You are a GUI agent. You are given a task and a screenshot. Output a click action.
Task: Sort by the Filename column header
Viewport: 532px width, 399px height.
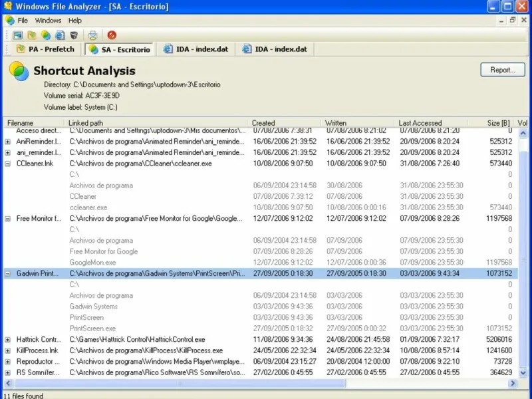pos(33,123)
